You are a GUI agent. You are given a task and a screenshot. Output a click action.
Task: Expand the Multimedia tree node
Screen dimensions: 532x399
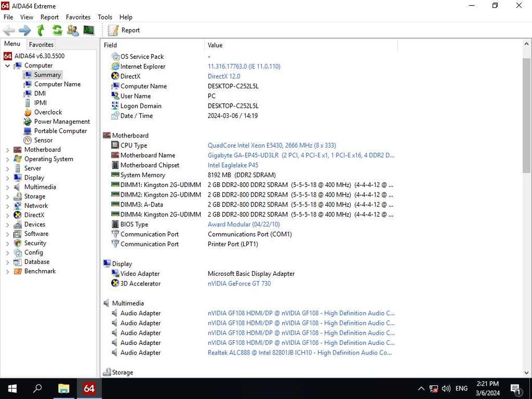7,187
